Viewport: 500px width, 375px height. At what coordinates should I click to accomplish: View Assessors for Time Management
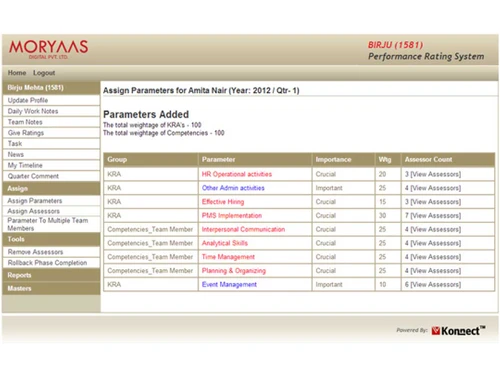click(x=436, y=257)
